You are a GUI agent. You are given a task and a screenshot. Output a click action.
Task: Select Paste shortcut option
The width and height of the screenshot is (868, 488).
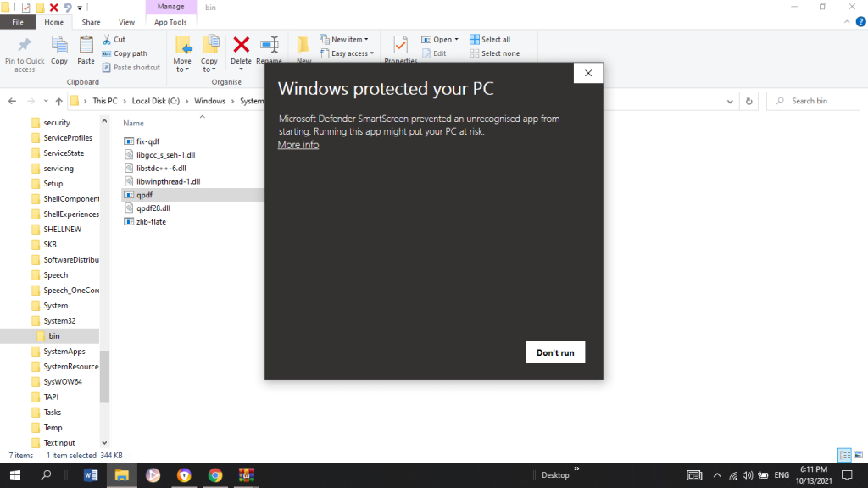pyautogui.click(x=131, y=68)
